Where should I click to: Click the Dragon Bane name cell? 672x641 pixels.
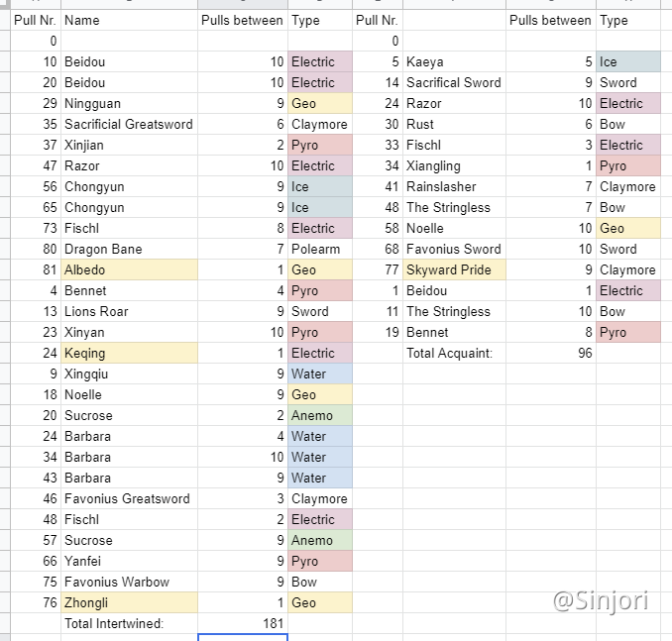129,249
